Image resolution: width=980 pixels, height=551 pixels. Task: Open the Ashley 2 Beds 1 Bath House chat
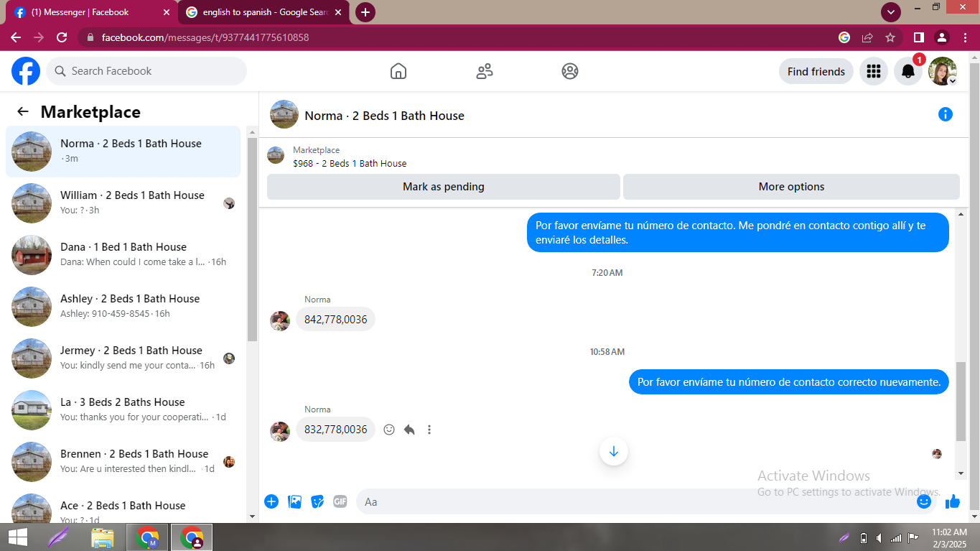(x=123, y=307)
